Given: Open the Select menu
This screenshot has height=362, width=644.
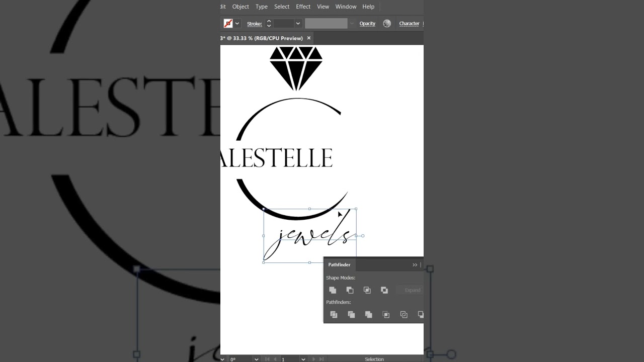Looking at the screenshot, I should pos(282,7).
